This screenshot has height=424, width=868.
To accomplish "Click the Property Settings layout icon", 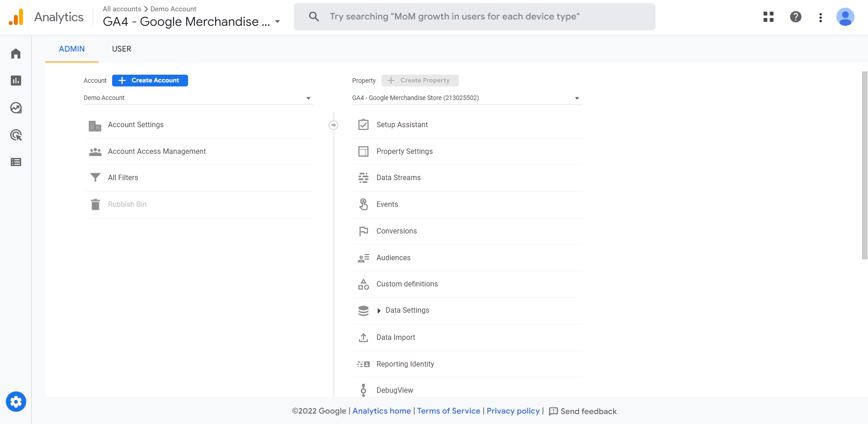I will tap(363, 151).
